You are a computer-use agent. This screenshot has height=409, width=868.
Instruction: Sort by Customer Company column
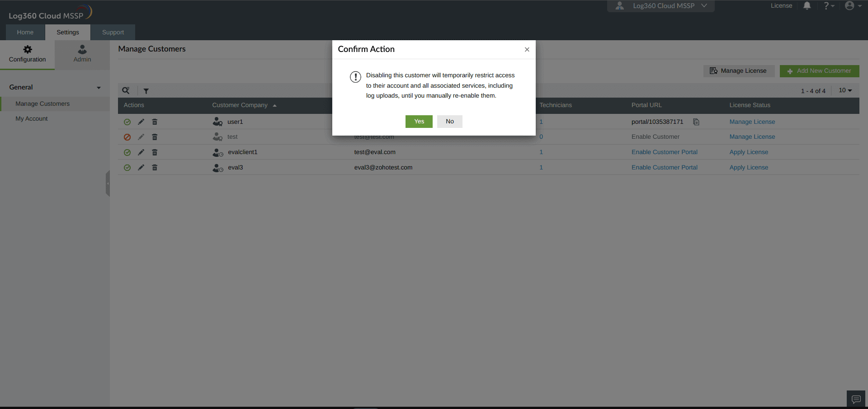(244, 105)
